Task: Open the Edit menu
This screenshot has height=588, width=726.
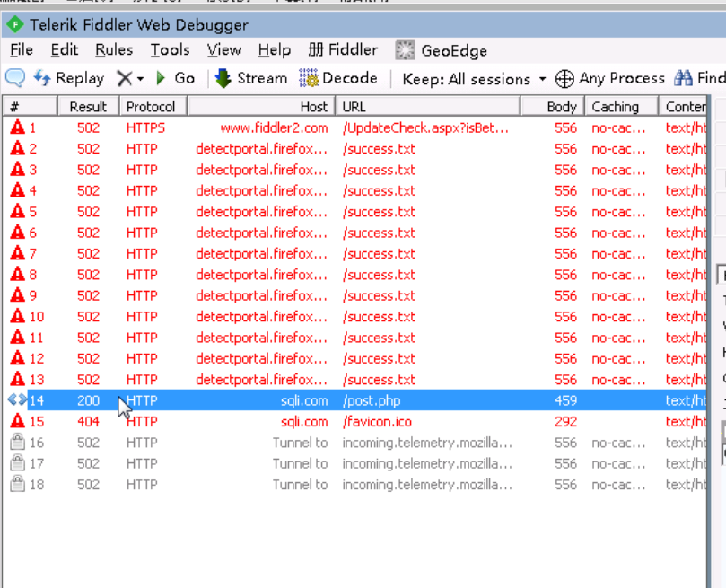Action: tap(64, 49)
